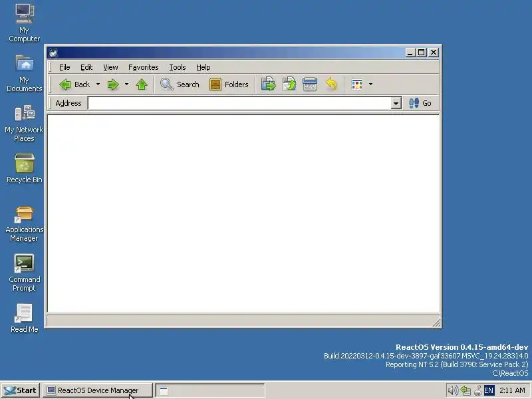Click the Delete toolbar icon
This screenshot has height=399, width=532.
point(310,84)
